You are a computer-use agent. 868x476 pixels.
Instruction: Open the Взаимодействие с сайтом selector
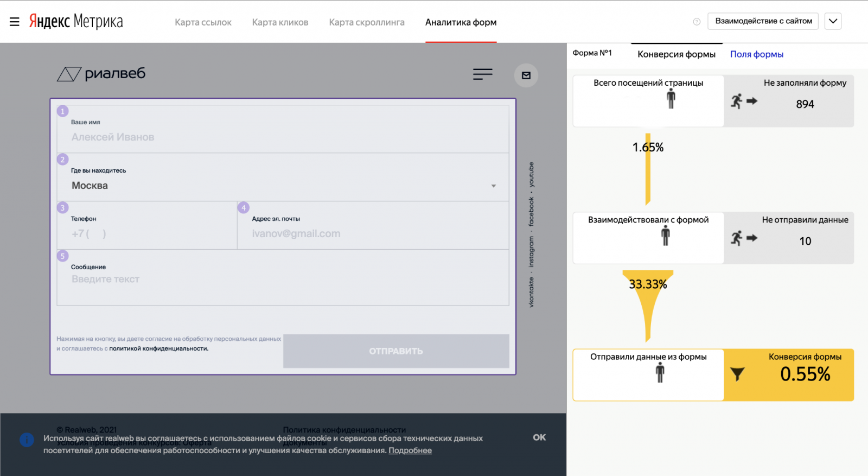coord(763,21)
